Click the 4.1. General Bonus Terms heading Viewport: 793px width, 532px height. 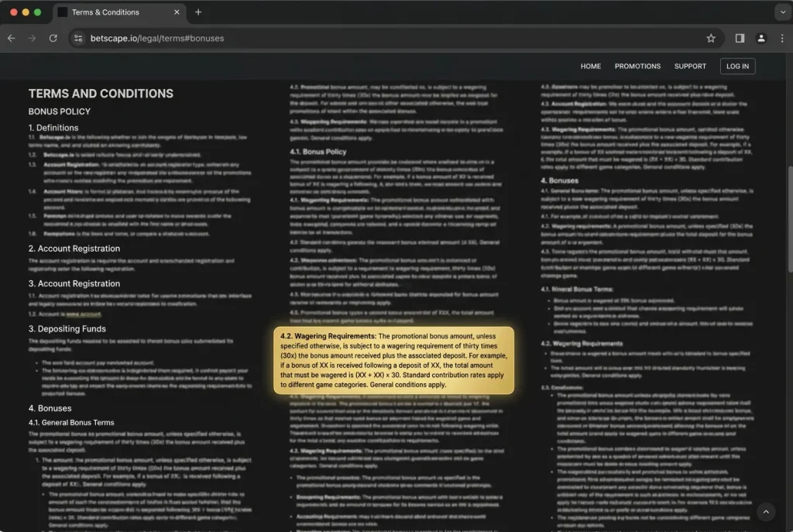coord(70,422)
